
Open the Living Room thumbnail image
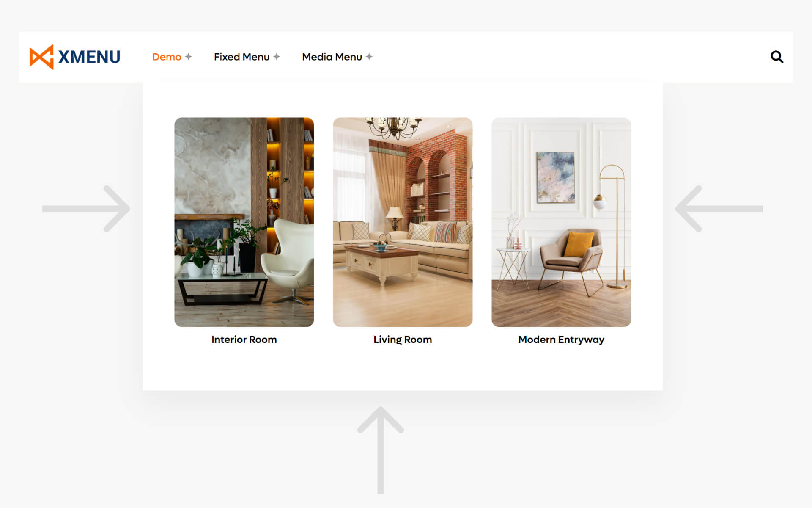pos(403,222)
